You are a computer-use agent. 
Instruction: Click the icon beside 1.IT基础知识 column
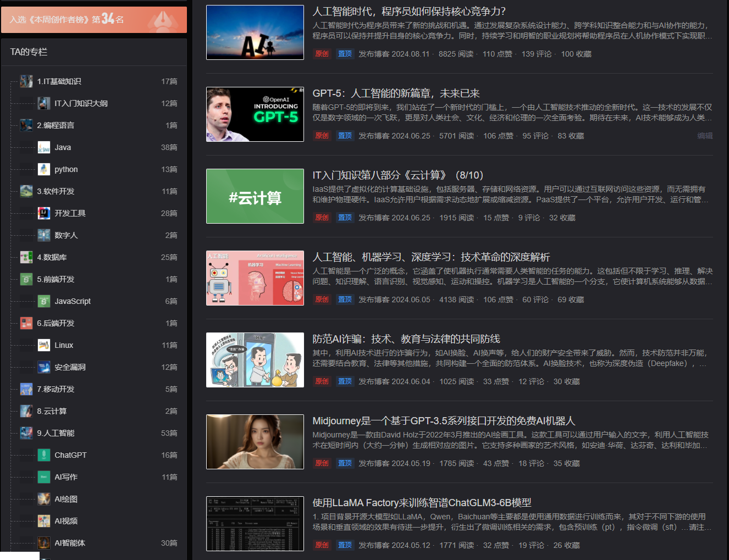click(x=26, y=81)
